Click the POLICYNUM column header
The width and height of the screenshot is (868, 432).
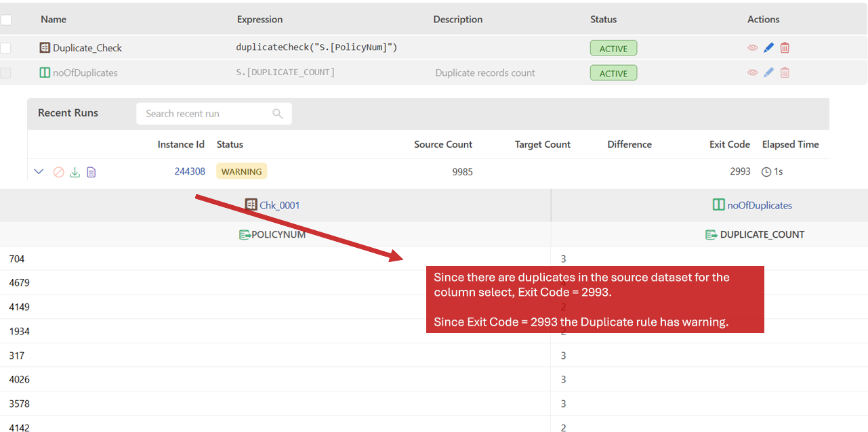pos(278,235)
